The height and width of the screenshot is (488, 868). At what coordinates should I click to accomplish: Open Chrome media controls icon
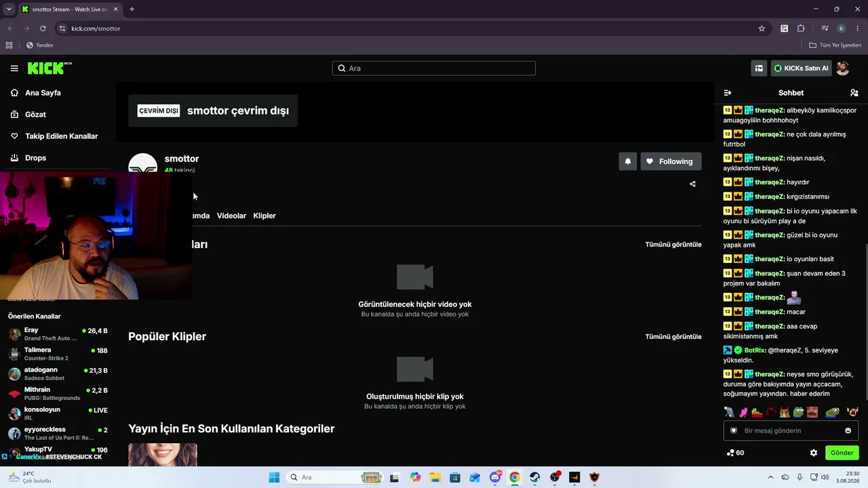point(825,28)
